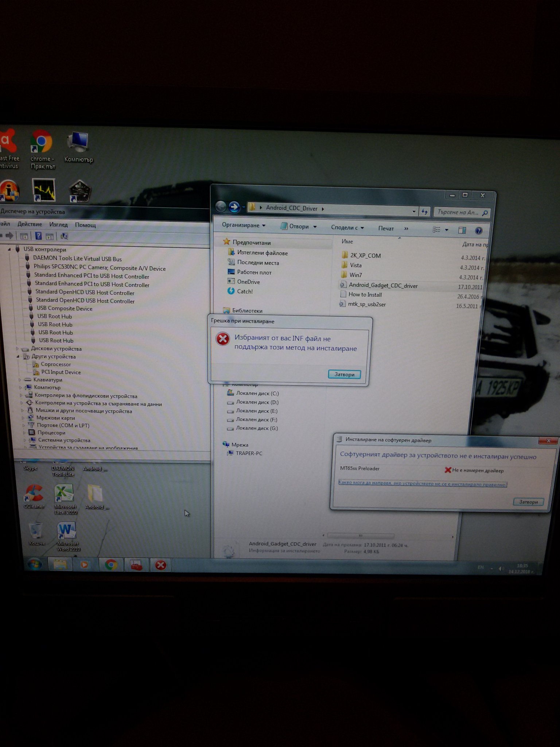560x747 pixels.
Task: Toggle the preview pane icon in Explorer
Action: 462,230
